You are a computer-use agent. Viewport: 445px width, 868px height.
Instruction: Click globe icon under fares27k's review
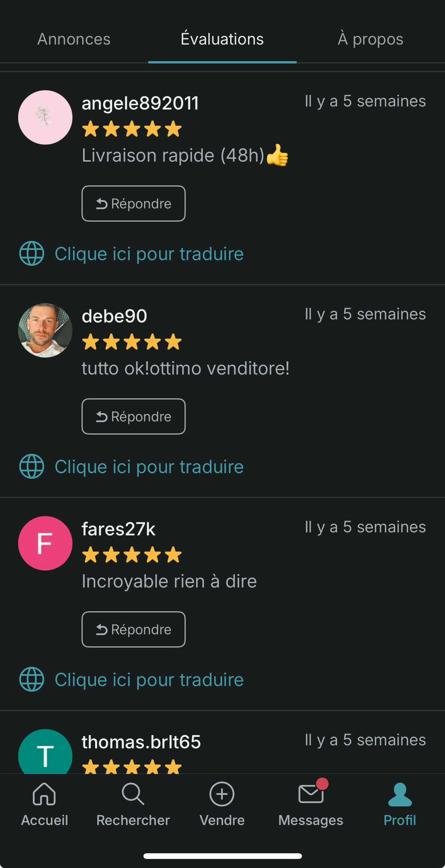coord(32,679)
